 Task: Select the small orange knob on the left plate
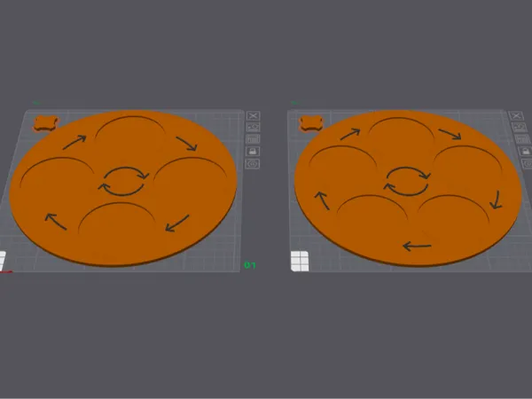[x=46, y=123]
